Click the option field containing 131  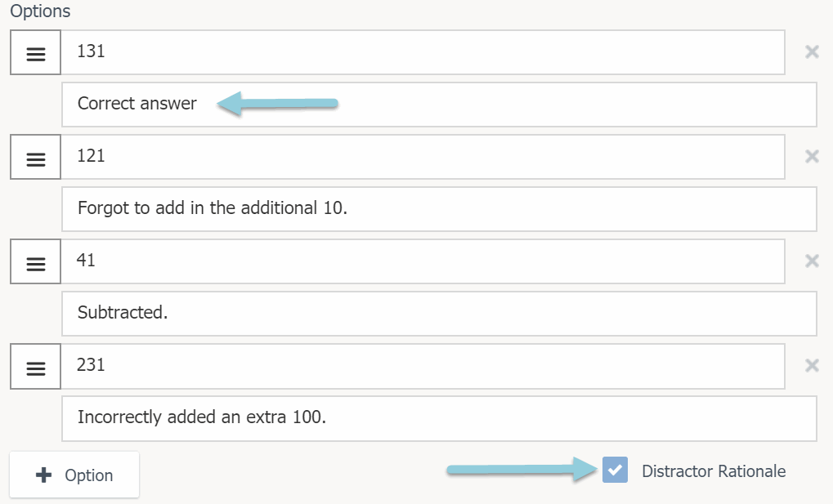[423, 52]
